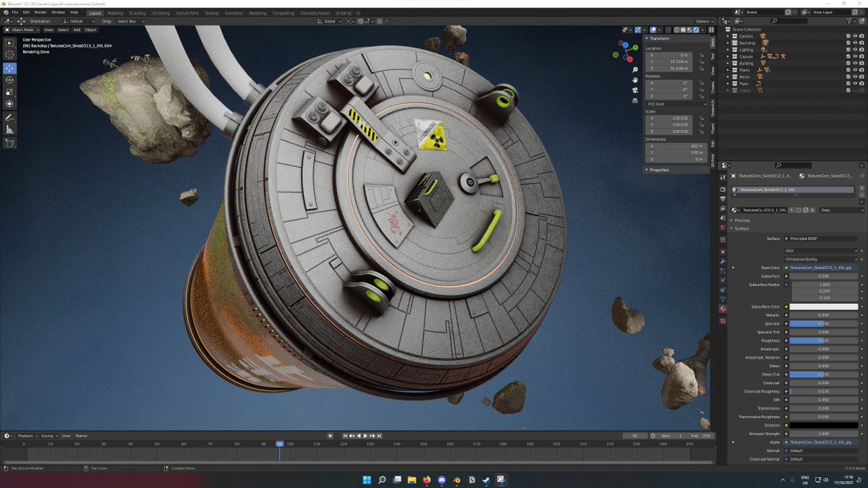Image resolution: width=868 pixels, height=488 pixels.
Task: Open the GGX distribution dropdown
Action: [821, 251]
